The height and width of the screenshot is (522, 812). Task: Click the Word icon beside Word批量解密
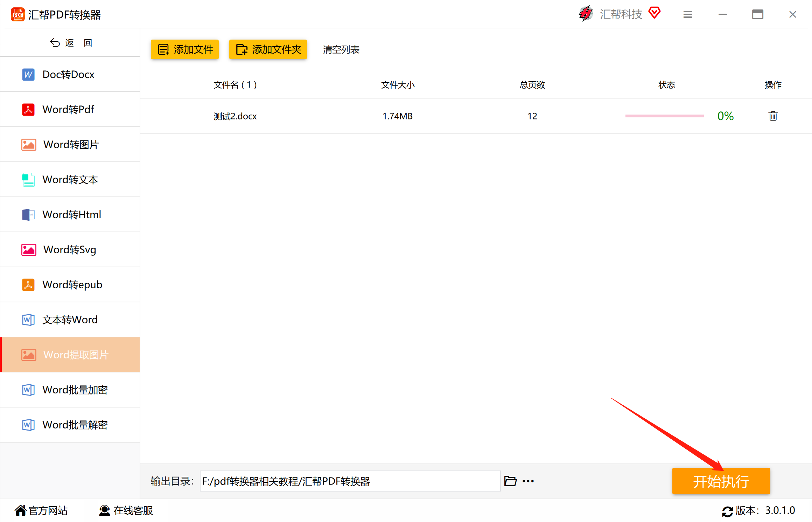[28, 425]
